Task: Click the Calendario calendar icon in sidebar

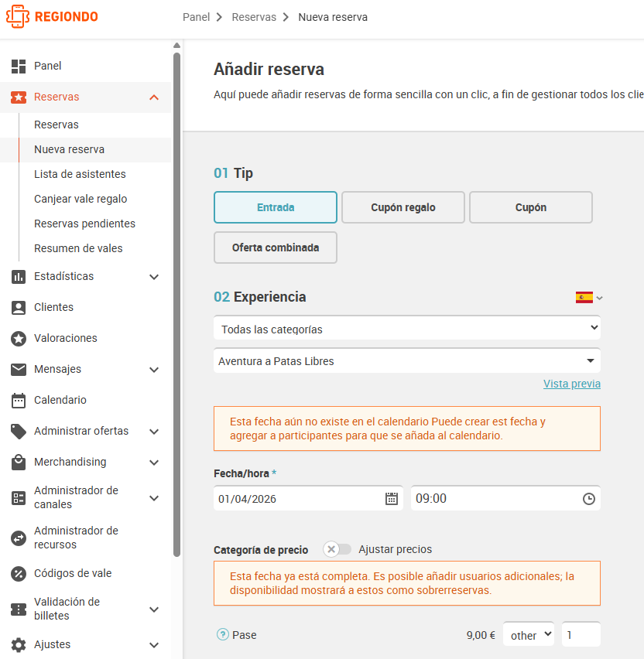Action: [x=19, y=401]
